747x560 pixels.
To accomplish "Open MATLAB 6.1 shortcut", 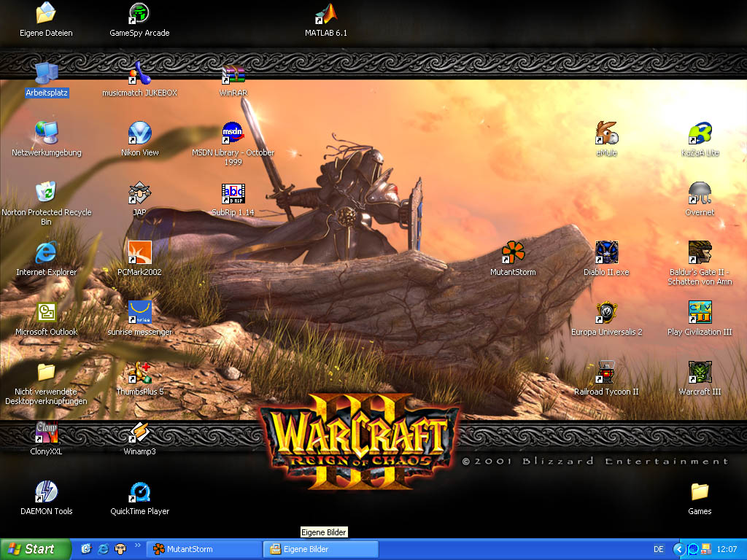I will tap(326, 13).
